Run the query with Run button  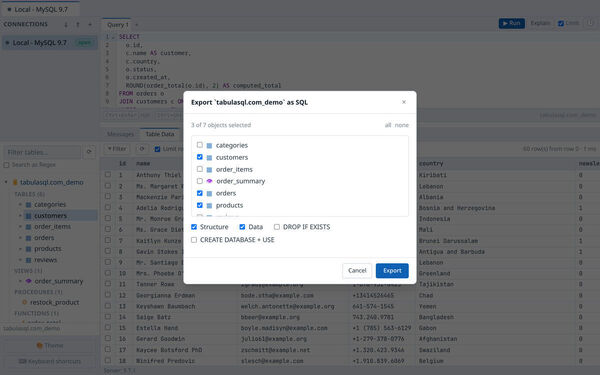tap(512, 23)
